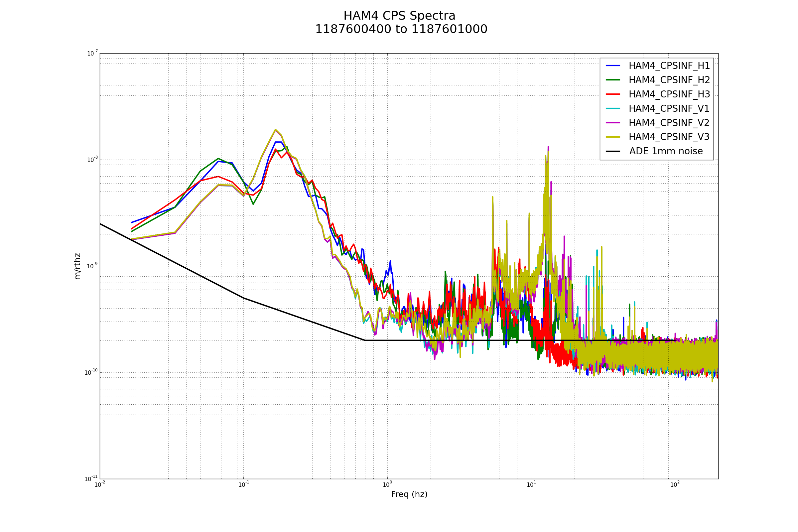Viewport: 798px width, 532px height.
Task: Click the HAM4_CPSINF_V1 legend label
Action: pos(669,109)
